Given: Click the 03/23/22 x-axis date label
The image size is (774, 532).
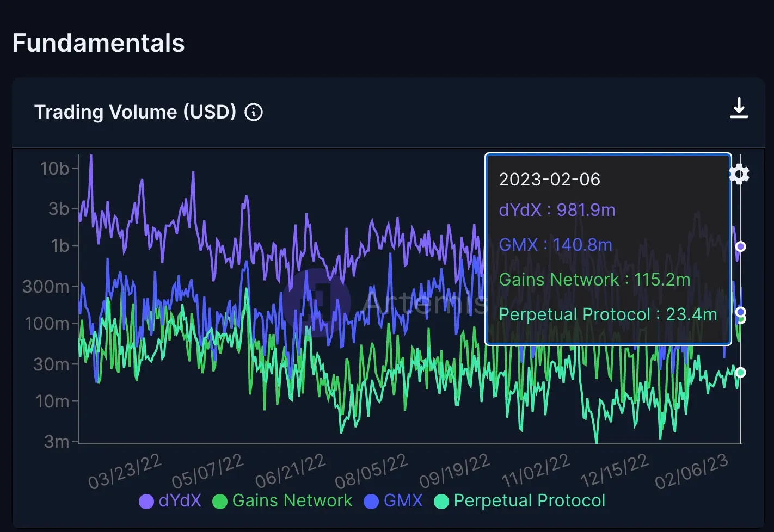Looking at the screenshot, I should [x=125, y=471].
